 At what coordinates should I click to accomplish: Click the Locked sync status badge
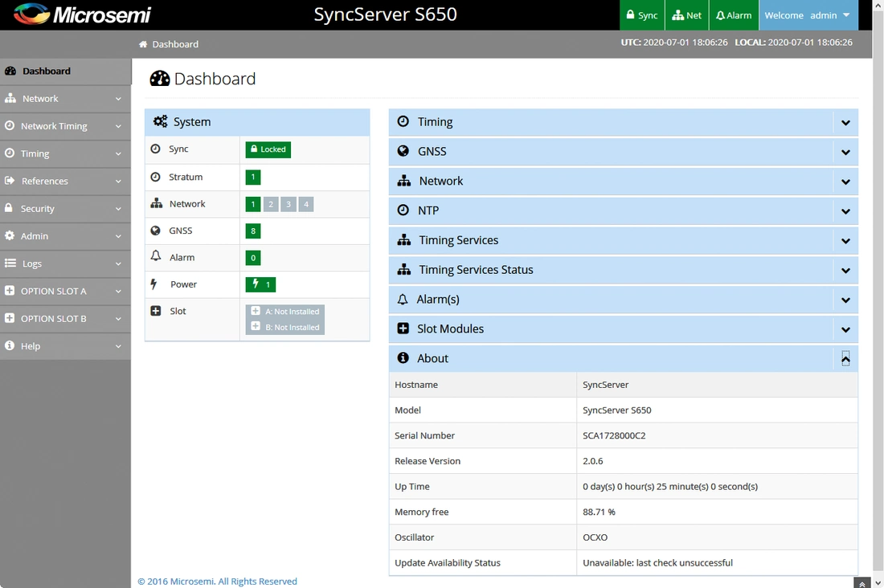(x=268, y=149)
